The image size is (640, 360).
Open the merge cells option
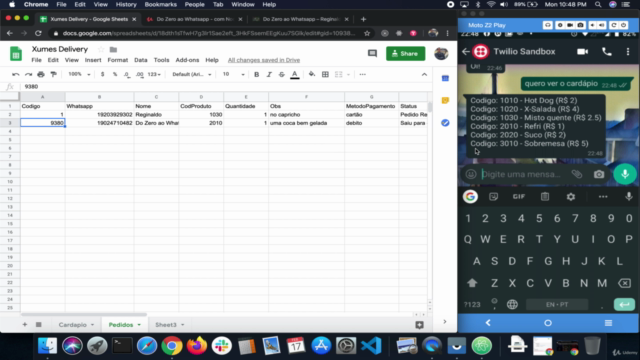(x=338, y=74)
